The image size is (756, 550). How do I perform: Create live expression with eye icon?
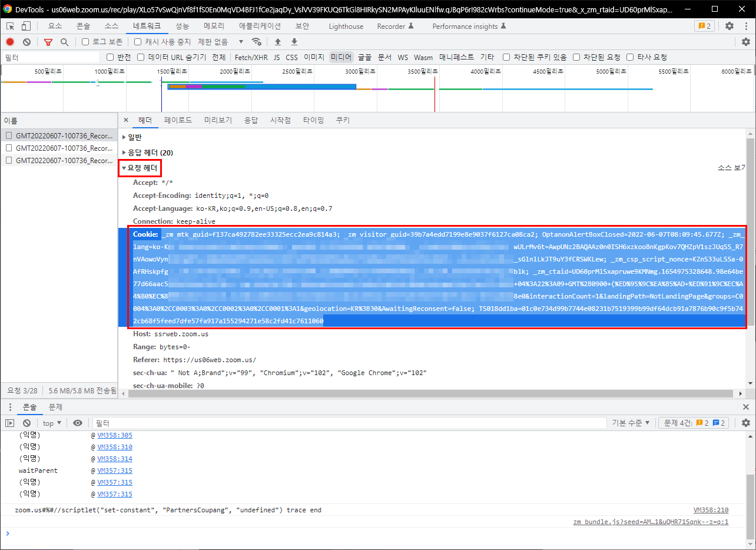pyautogui.click(x=78, y=423)
